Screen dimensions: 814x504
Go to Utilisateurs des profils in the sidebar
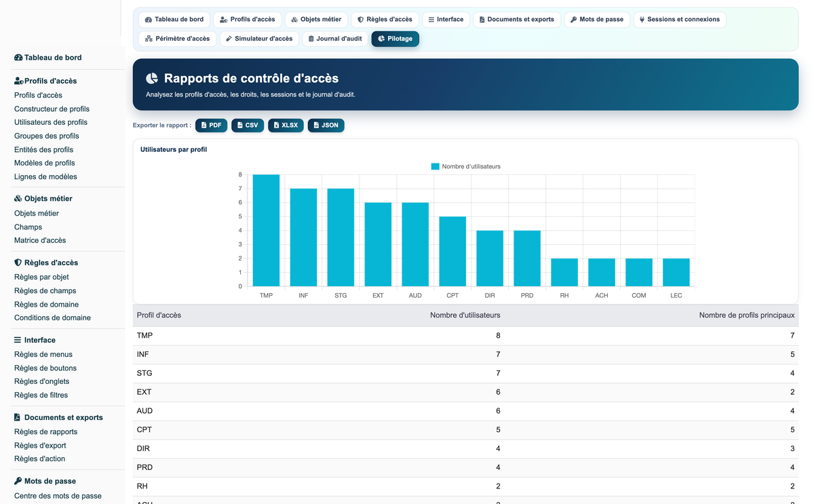(51, 123)
